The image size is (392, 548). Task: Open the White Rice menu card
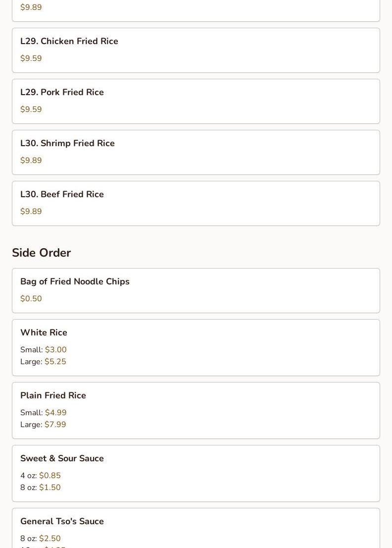pyautogui.click(x=196, y=348)
